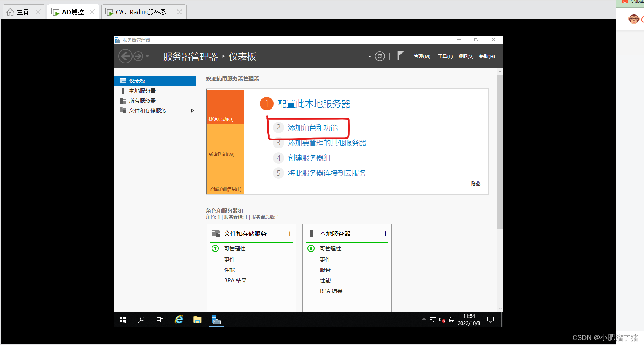Click the 创建服务器组 link
The width and height of the screenshot is (644, 345).
click(x=309, y=158)
